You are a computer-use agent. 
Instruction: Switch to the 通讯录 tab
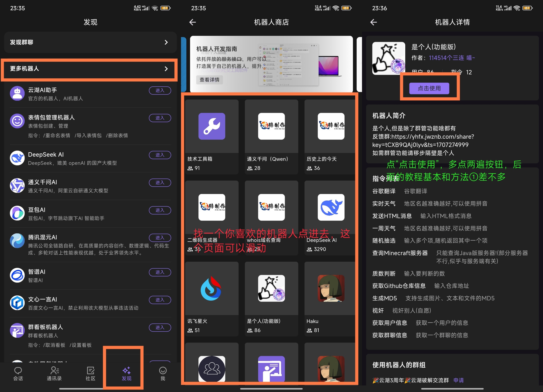click(54, 373)
